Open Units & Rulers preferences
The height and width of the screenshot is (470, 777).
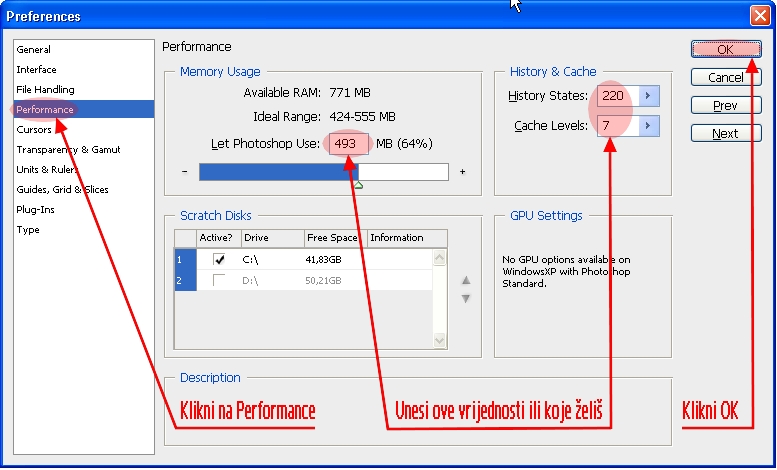[x=47, y=170]
